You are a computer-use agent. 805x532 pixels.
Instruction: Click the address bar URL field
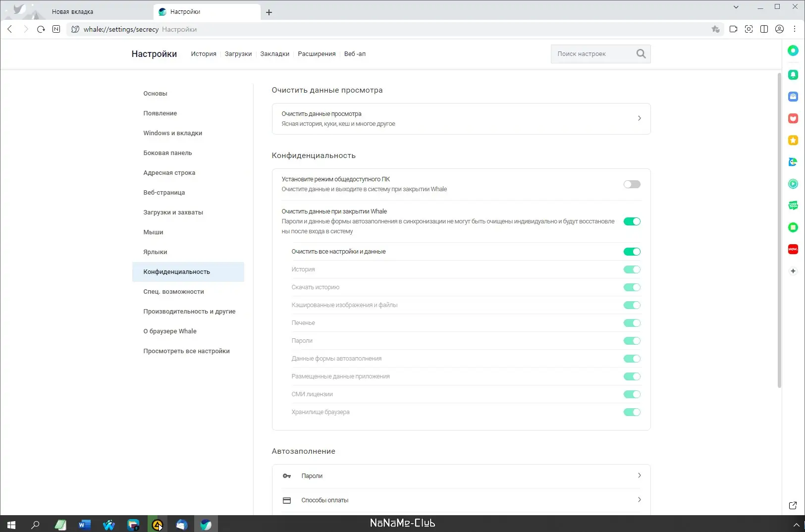394,29
